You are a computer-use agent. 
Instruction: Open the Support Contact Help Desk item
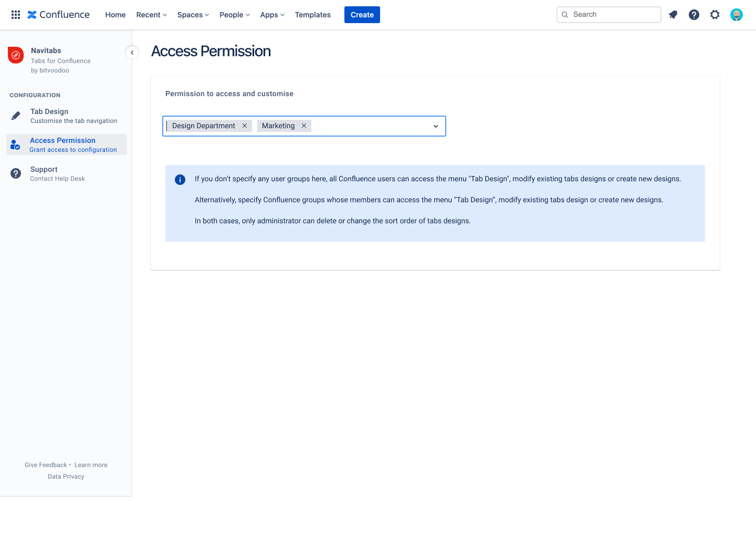click(x=67, y=173)
